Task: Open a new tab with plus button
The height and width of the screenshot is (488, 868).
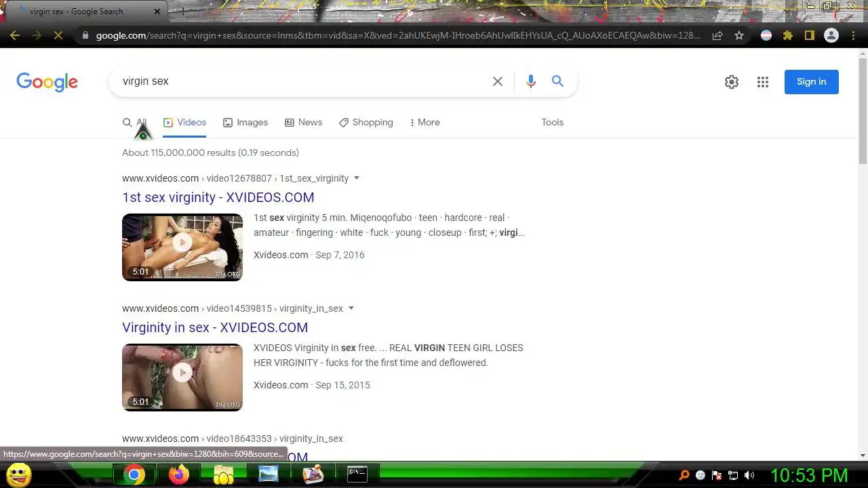Action: click(182, 12)
